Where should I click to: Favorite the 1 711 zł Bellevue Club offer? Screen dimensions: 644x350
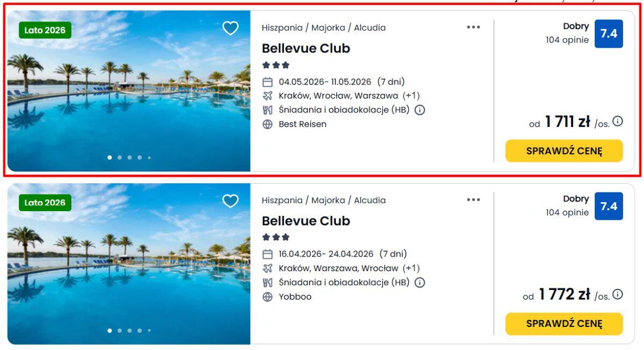230,28
